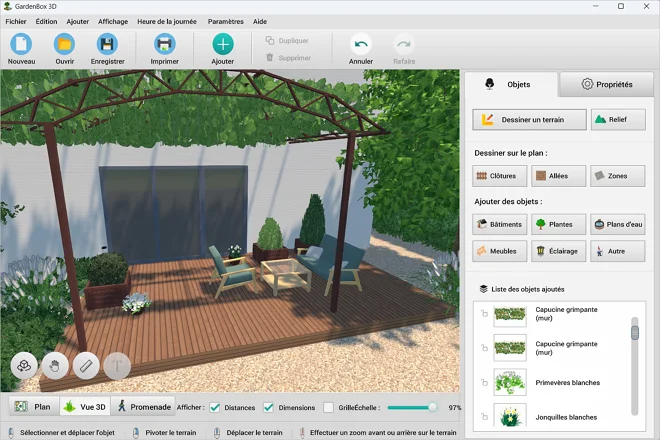Click the 97% scale value

click(x=454, y=408)
